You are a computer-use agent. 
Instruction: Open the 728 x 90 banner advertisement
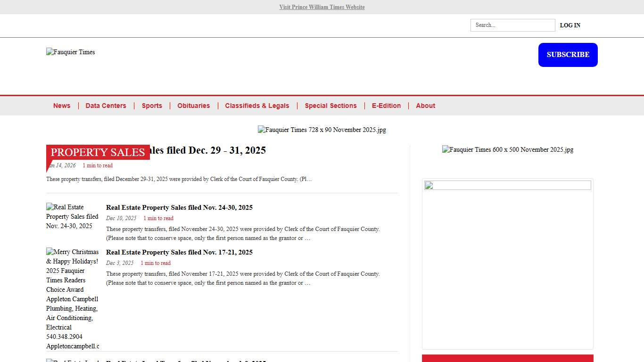point(322,130)
